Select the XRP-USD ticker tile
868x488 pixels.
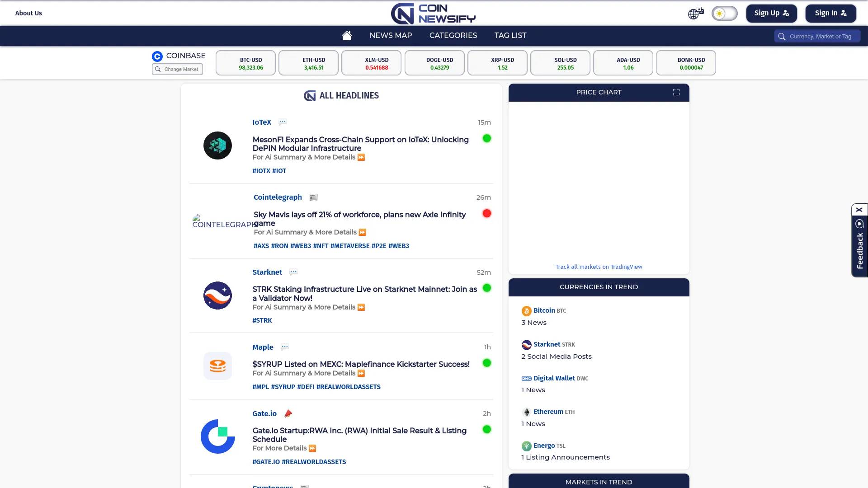[497, 63]
